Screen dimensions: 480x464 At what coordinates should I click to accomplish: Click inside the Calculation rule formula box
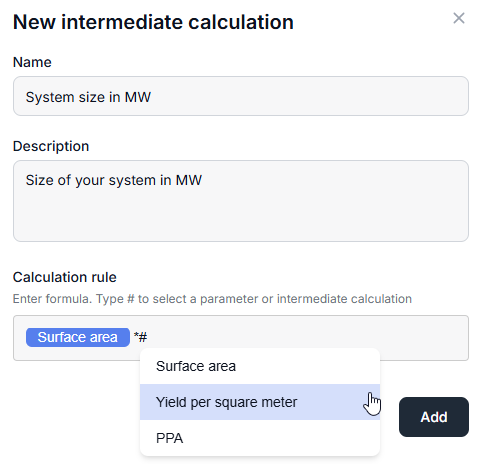(241, 338)
